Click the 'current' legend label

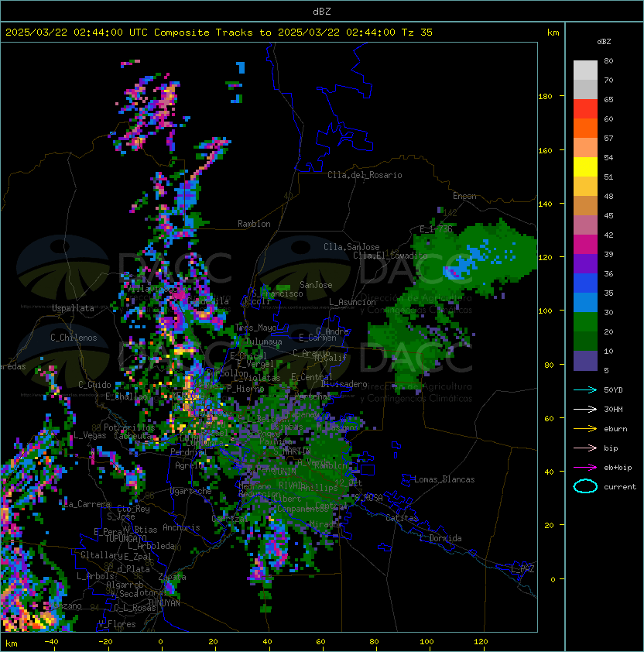(620, 487)
